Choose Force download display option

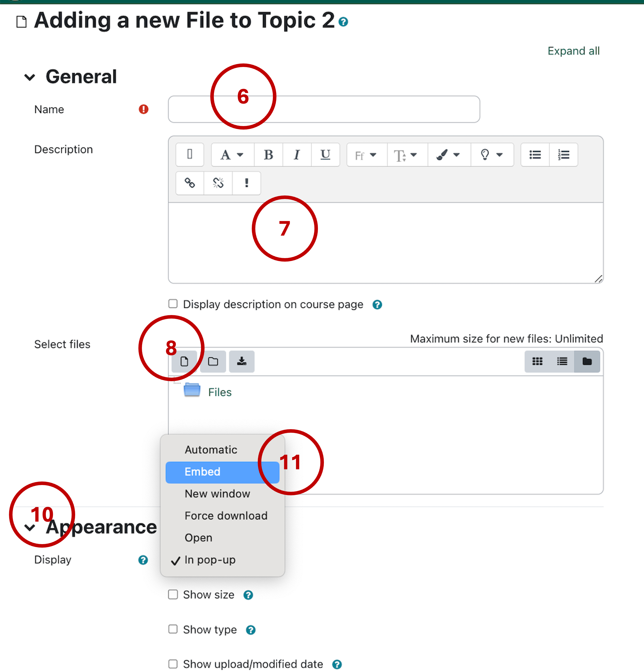point(226,516)
